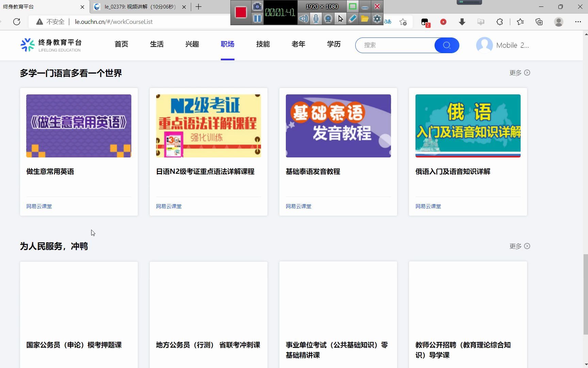This screenshot has height=368, width=588.
Task: Open the 1920 × 1080 resolution selector
Action: [322, 6]
